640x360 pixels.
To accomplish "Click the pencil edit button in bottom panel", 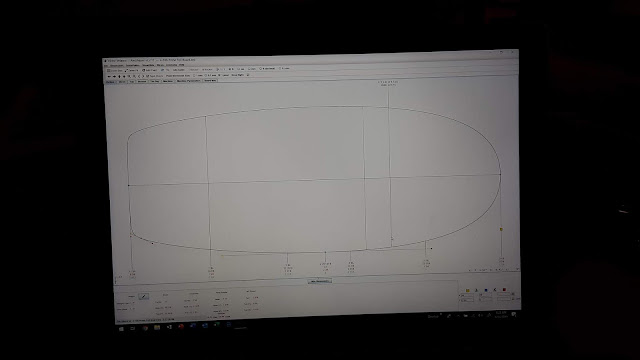I will pyautogui.click(x=143, y=296).
